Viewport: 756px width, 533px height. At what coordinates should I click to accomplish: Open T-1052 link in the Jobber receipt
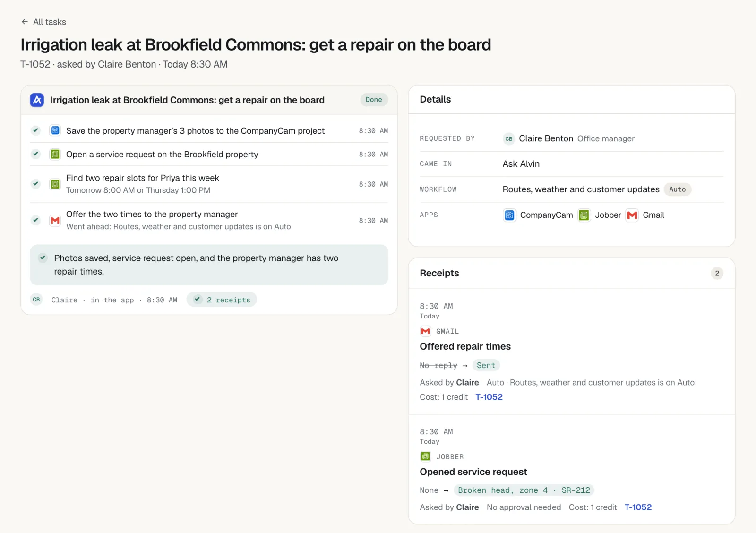(638, 507)
